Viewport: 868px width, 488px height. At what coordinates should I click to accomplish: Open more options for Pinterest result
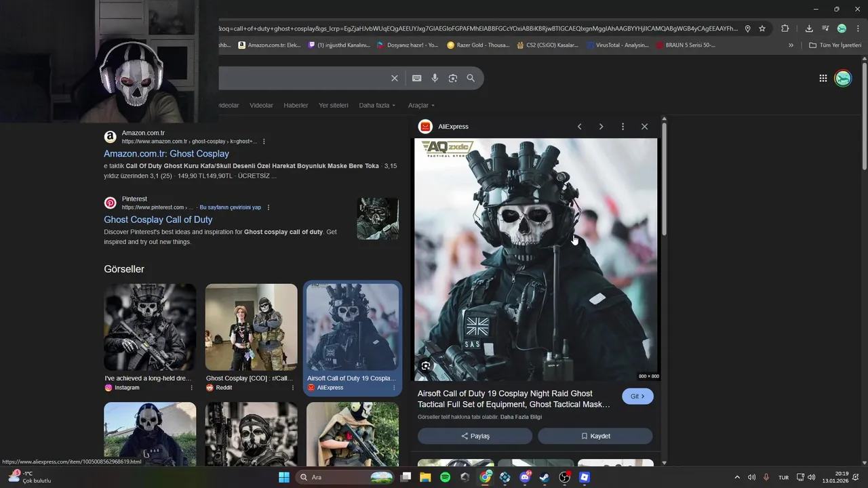[269, 207]
